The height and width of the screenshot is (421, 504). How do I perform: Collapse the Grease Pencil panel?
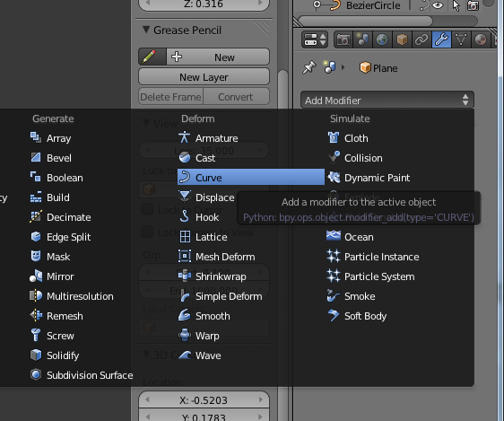click(x=146, y=30)
